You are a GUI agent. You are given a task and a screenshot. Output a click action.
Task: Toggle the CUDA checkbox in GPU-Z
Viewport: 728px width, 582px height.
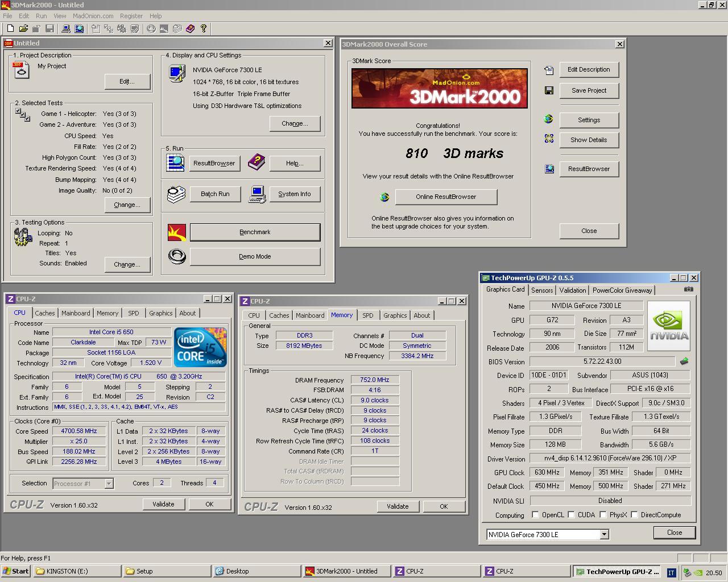coord(571,515)
